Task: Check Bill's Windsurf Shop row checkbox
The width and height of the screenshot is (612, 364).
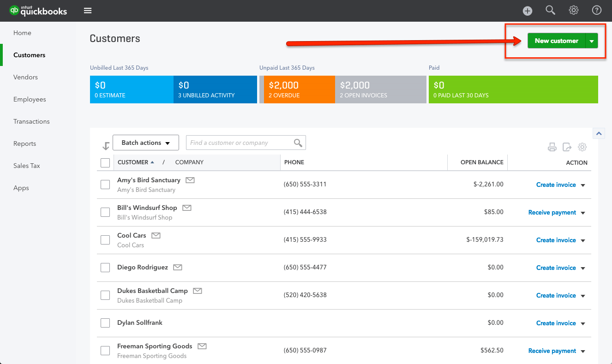Action: [x=105, y=212]
